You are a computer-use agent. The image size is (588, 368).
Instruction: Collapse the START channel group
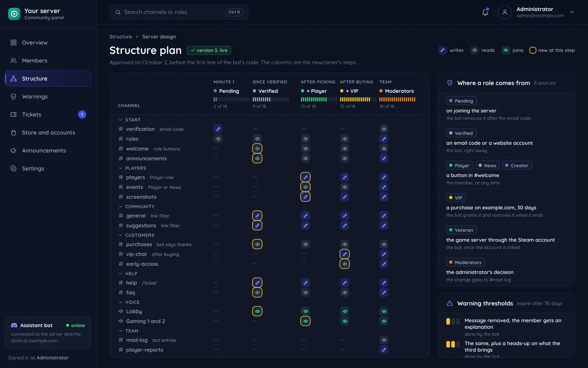[120, 120]
